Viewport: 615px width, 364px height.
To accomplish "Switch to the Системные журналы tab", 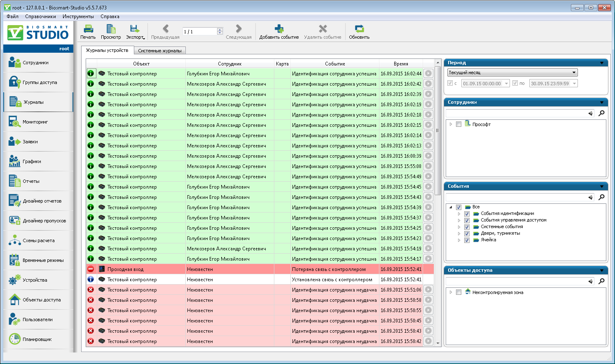I will tap(159, 51).
